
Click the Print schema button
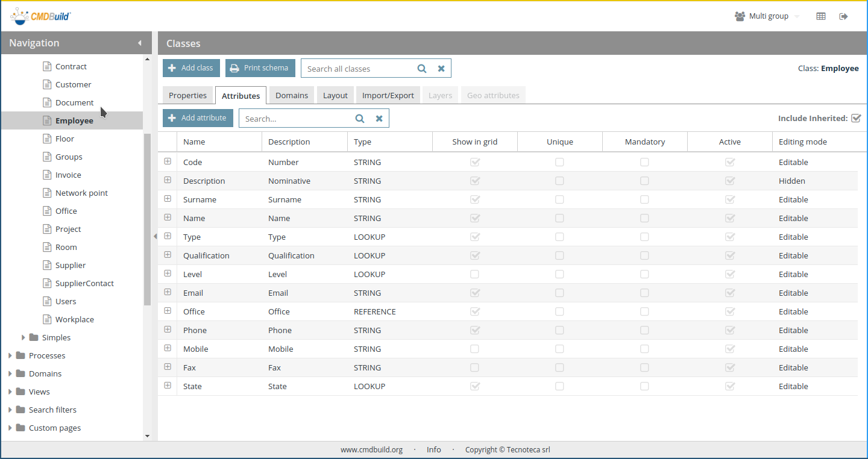pyautogui.click(x=260, y=68)
